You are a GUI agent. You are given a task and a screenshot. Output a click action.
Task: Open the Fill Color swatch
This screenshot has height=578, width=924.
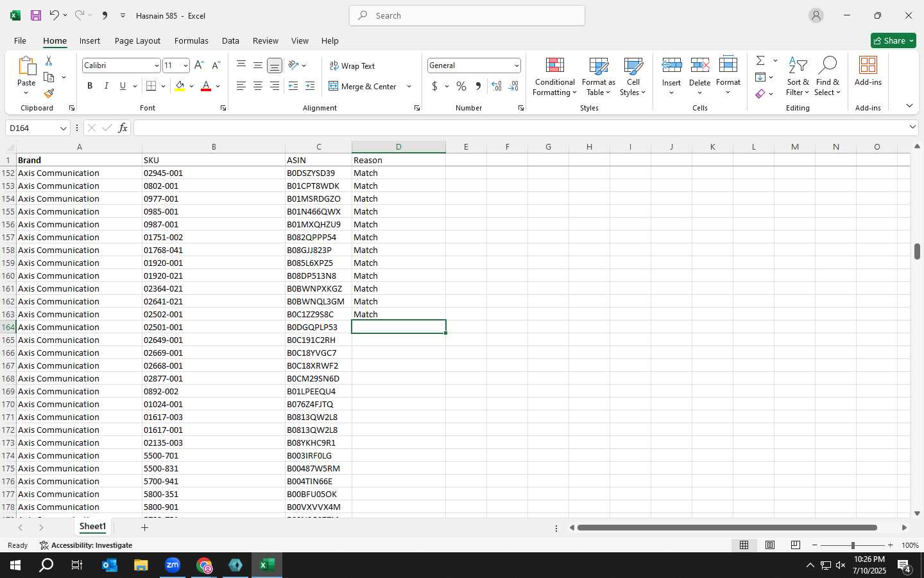180,86
